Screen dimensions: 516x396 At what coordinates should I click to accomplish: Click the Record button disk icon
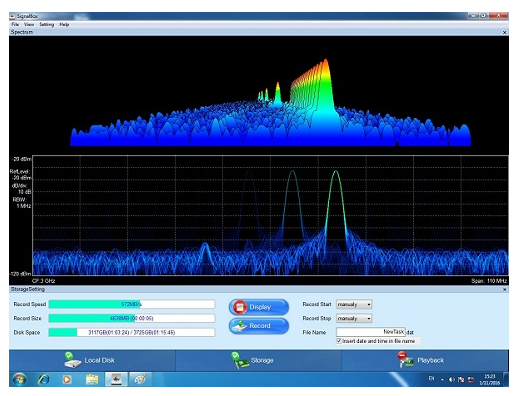[x=239, y=326]
